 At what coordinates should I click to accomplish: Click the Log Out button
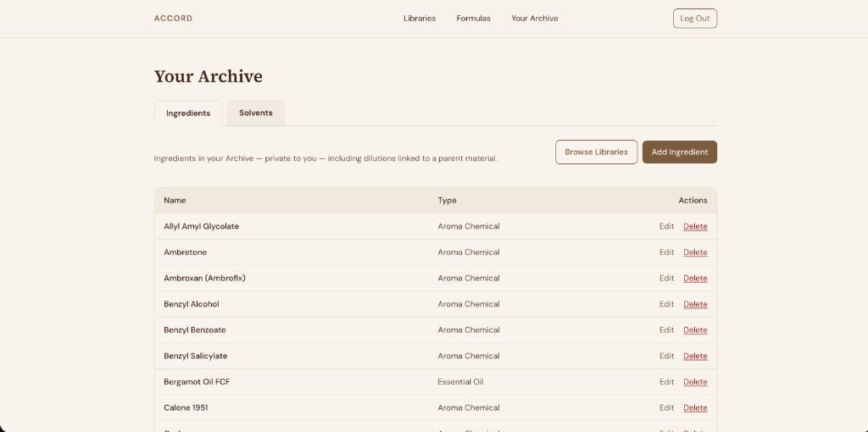point(695,19)
